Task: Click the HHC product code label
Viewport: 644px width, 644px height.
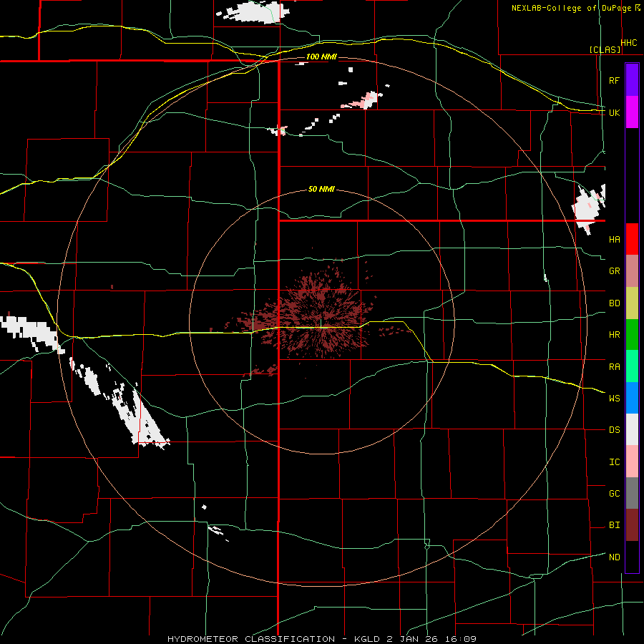Action: tap(629, 43)
